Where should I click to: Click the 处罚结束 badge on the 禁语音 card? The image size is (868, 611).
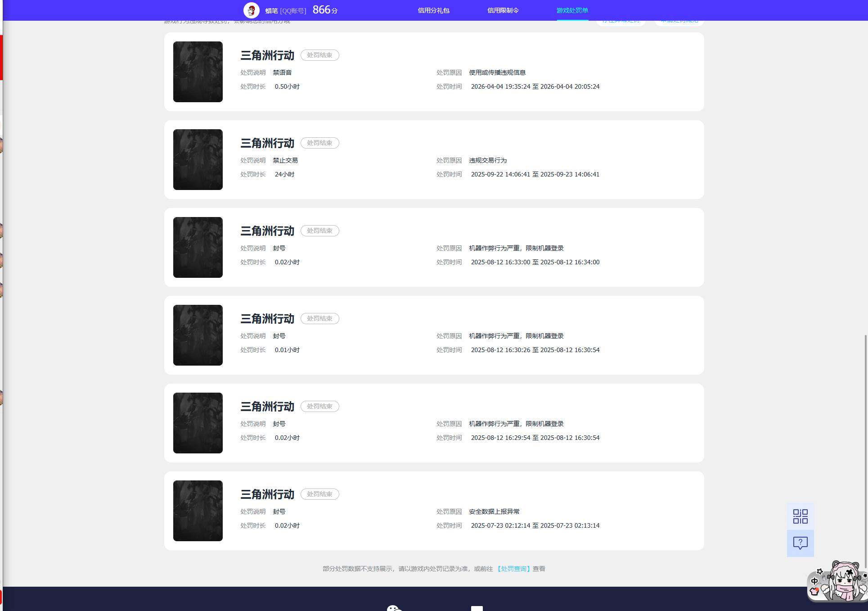point(319,55)
